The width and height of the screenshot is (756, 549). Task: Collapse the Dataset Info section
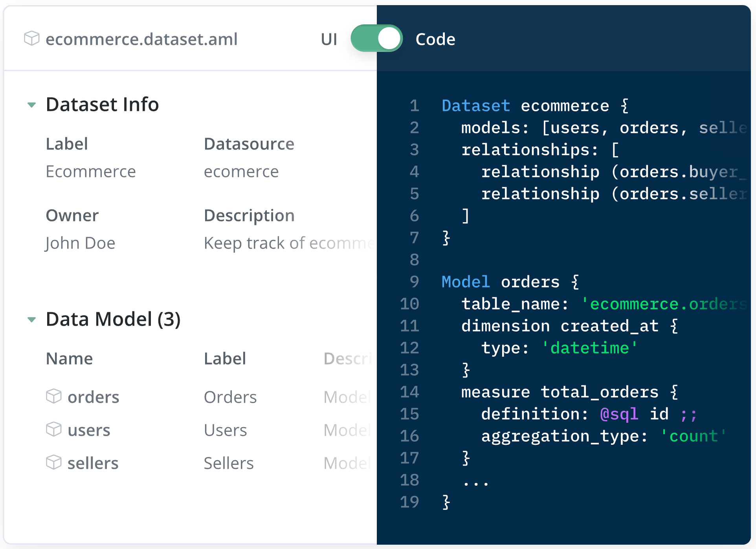pyautogui.click(x=32, y=105)
